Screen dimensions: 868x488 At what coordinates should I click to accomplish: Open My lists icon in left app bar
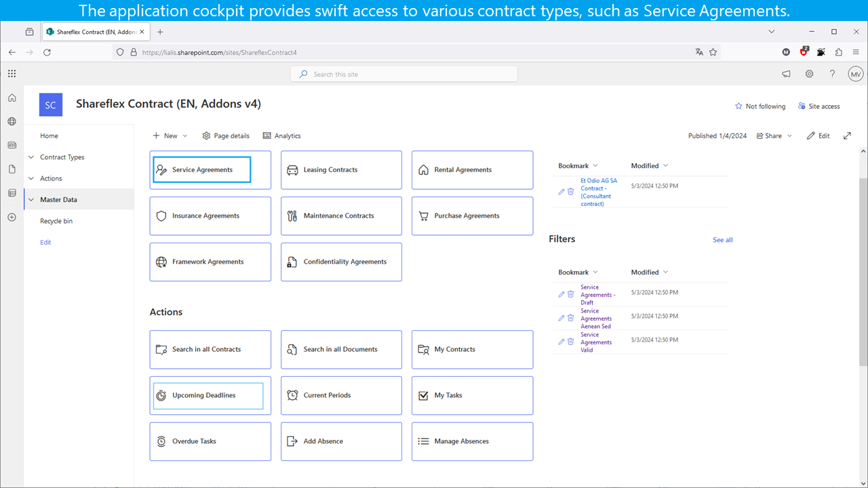12,193
